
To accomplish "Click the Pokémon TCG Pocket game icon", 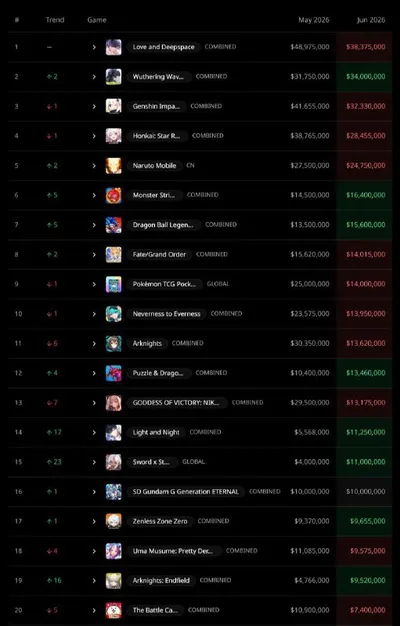I will point(114,284).
